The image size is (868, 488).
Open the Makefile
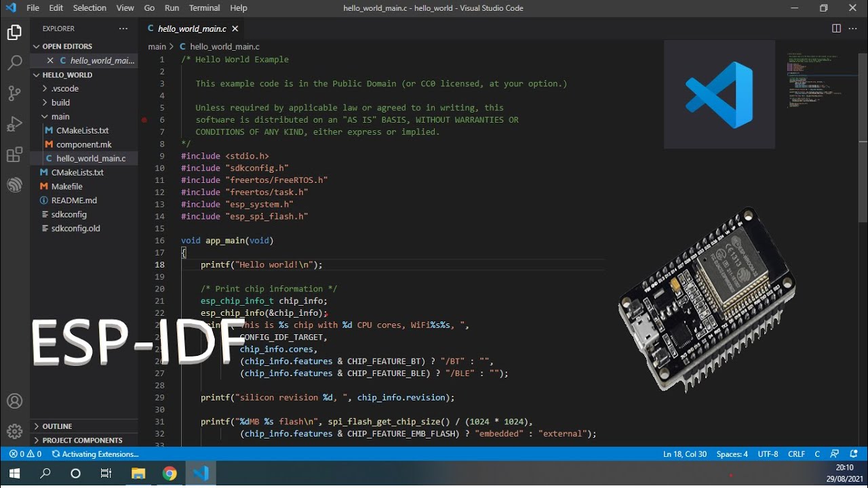coord(84,186)
